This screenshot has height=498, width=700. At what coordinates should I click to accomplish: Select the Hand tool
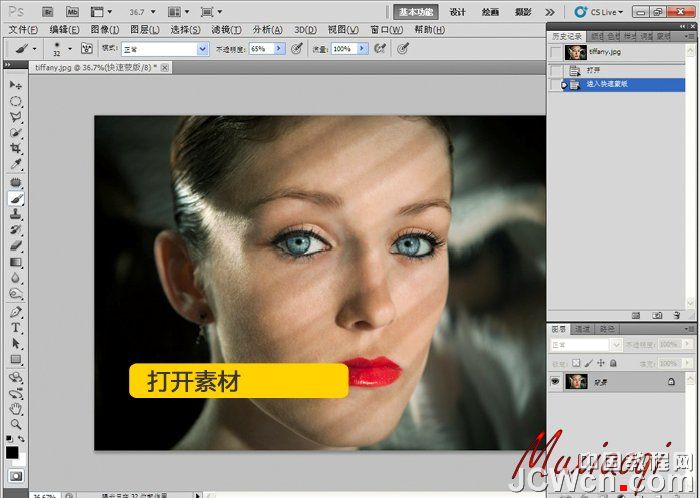[16, 408]
